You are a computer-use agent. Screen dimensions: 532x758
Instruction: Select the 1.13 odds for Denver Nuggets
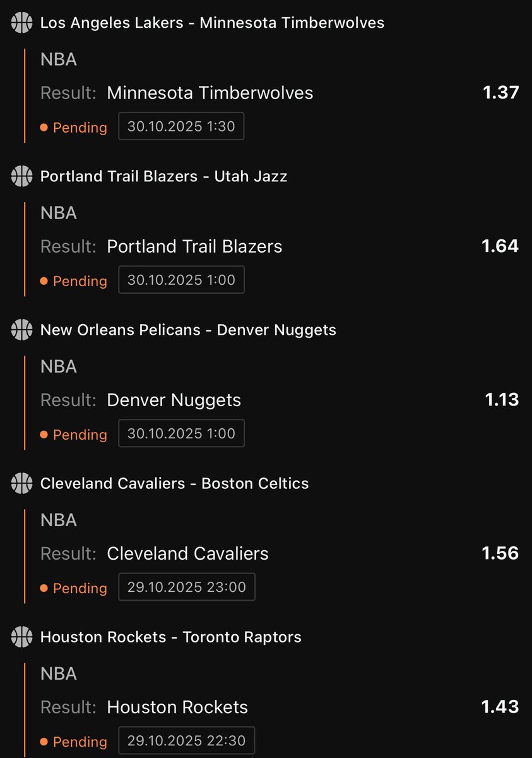point(502,400)
